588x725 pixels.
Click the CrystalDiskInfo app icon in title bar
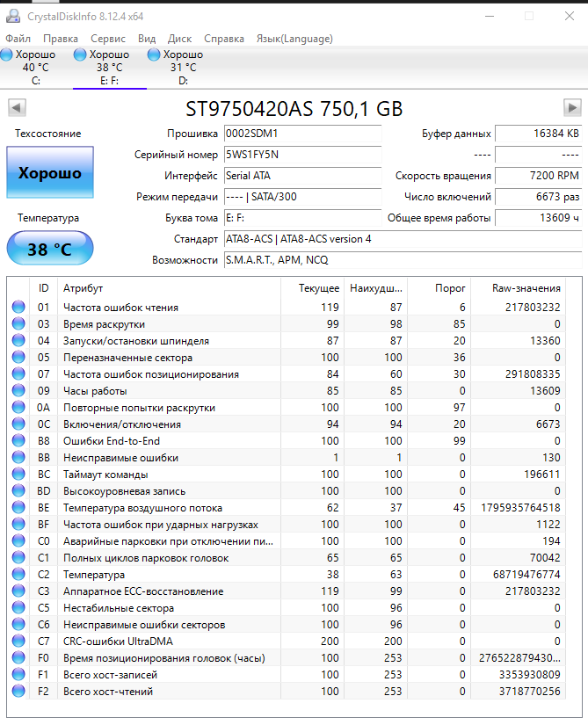point(13,16)
